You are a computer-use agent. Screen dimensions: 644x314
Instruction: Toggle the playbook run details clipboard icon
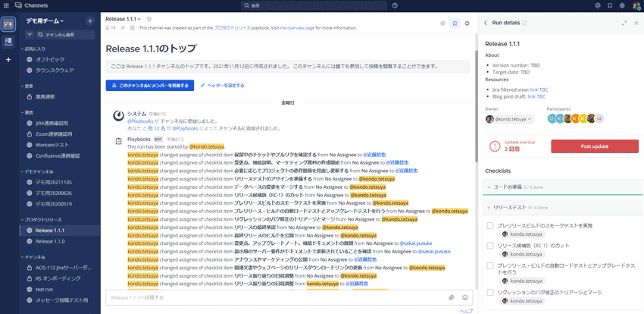tap(455, 24)
